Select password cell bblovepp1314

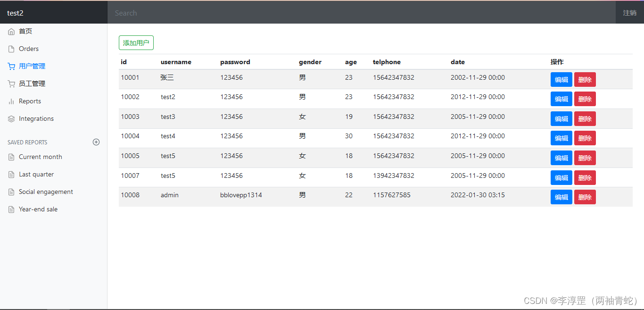point(241,195)
